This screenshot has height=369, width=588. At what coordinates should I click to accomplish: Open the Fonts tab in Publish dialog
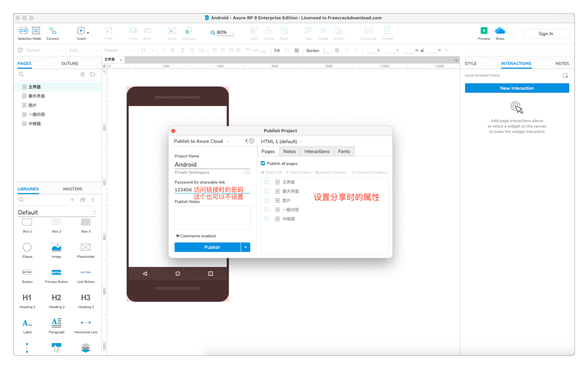pyautogui.click(x=344, y=151)
